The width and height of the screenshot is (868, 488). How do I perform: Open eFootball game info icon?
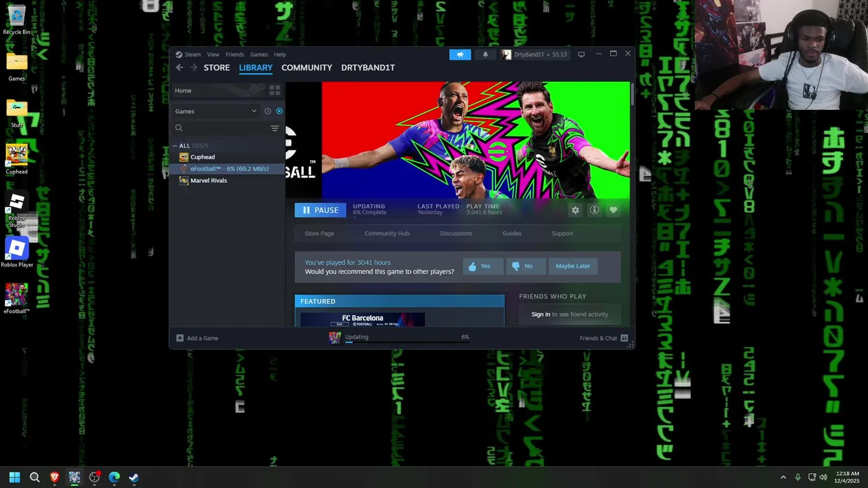click(x=594, y=210)
